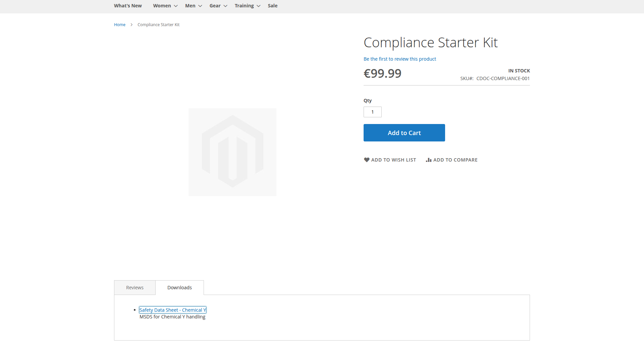The image size is (644, 362).
Task: Click the €99.99 price text
Action: tap(382, 73)
